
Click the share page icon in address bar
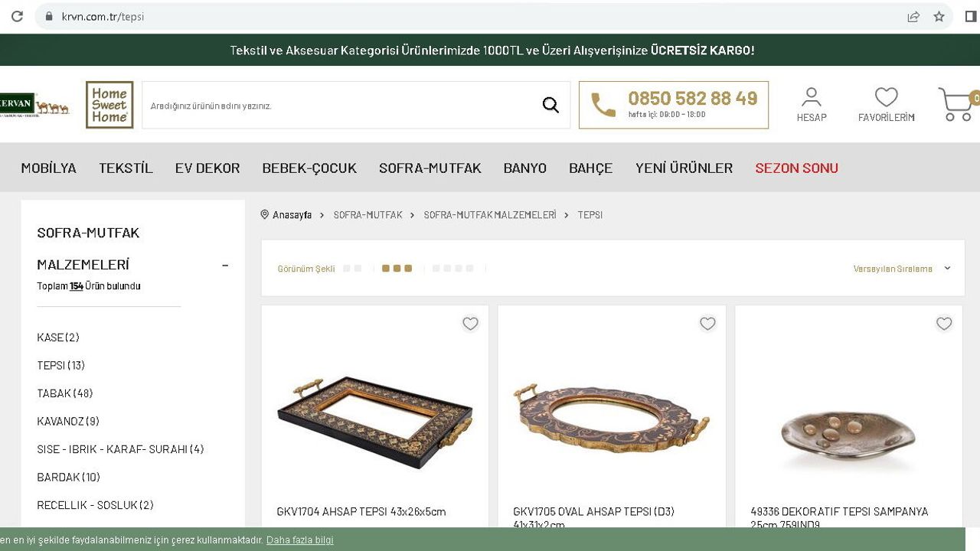913,16
